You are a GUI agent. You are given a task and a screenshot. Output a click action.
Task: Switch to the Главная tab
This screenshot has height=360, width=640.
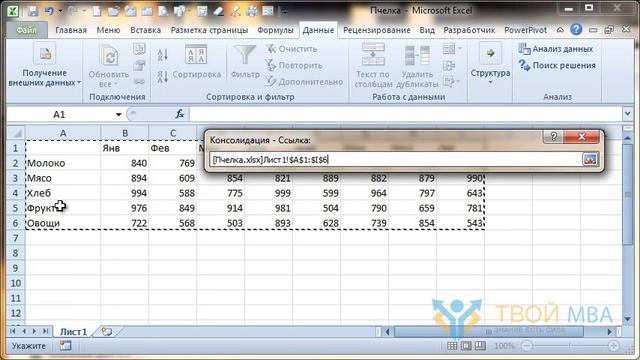pyautogui.click(x=71, y=30)
